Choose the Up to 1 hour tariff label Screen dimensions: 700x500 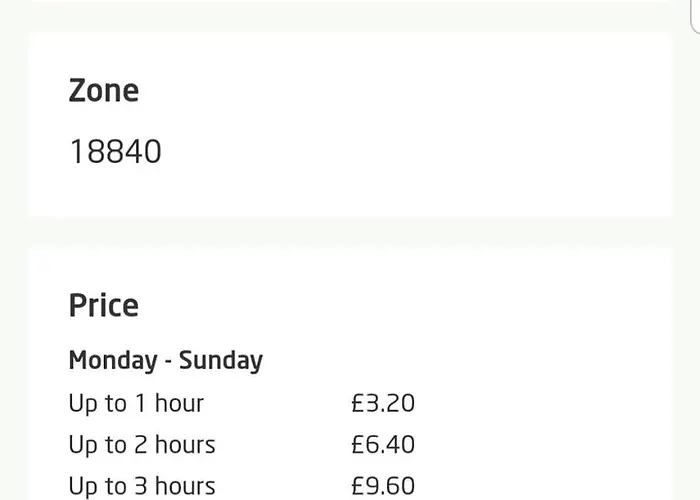tap(136, 404)
